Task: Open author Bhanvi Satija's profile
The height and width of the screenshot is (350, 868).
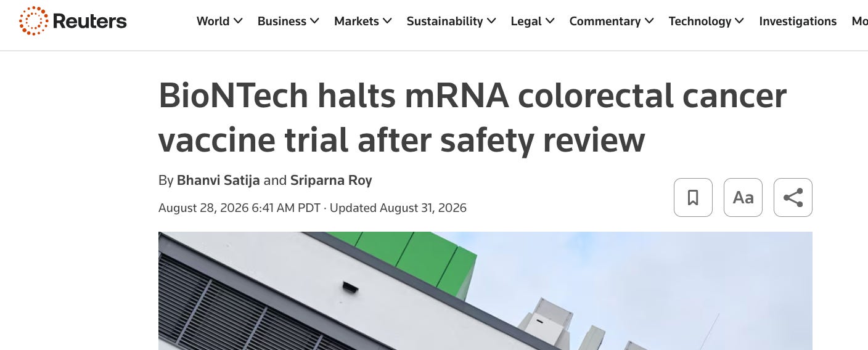Action: 218,181
